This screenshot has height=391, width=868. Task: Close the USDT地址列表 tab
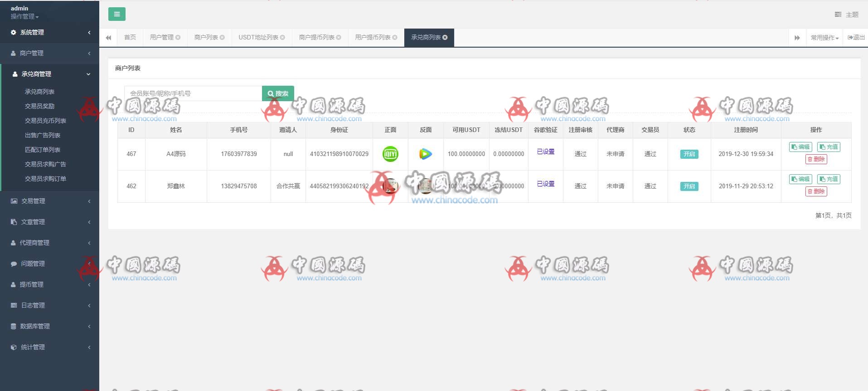[283, 37]
